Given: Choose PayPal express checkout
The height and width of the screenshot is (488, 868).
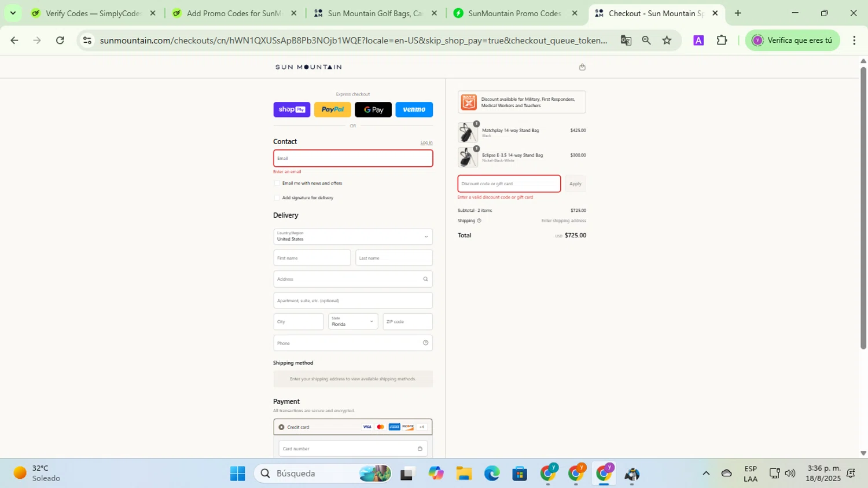Looking at the screenshot, I should pos(332,109).
